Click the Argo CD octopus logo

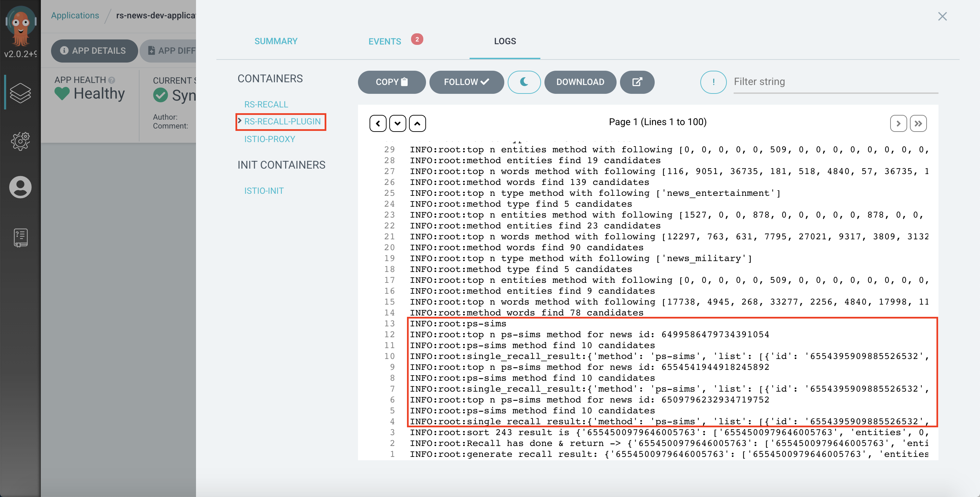(20, 26)
